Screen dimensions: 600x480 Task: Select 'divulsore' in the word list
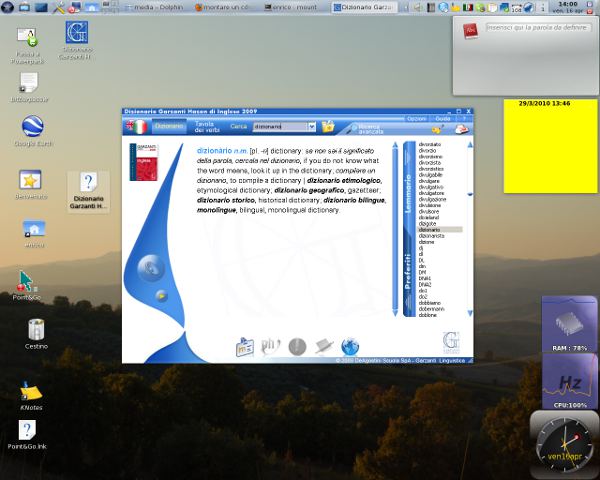tap(429, 211)
